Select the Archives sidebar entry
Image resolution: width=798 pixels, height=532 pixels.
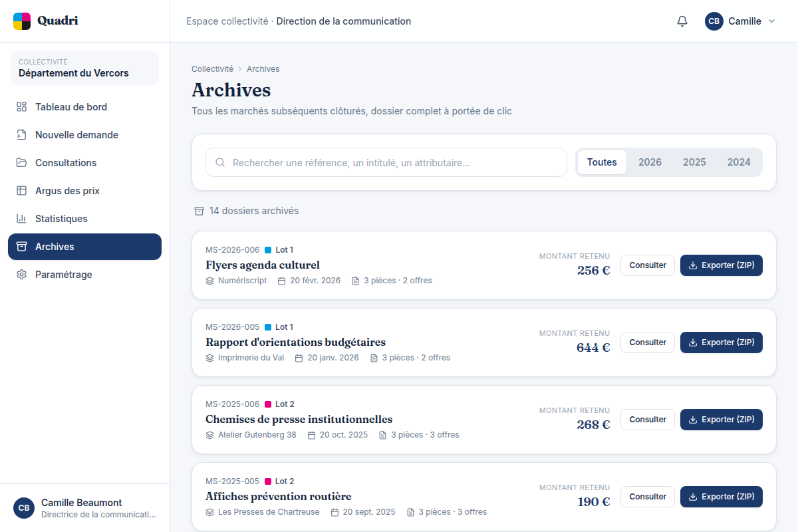pos(84,247)
